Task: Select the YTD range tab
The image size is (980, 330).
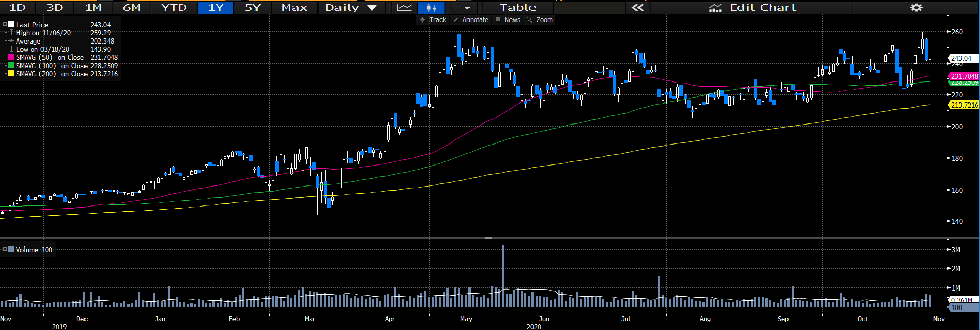Action: click(x=174, y=7)
